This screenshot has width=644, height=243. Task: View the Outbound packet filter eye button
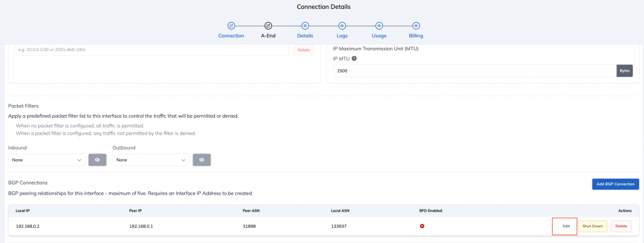click(202, 160)
